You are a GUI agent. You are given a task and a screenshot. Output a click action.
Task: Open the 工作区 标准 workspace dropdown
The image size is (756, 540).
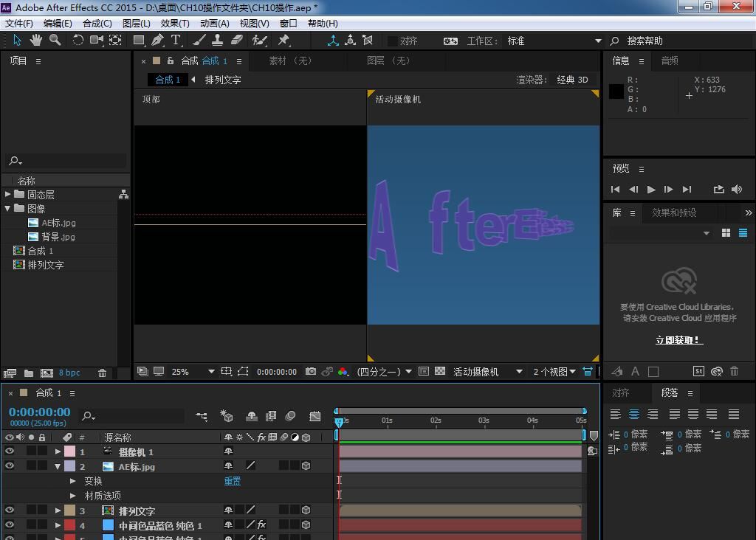(554, 41)
